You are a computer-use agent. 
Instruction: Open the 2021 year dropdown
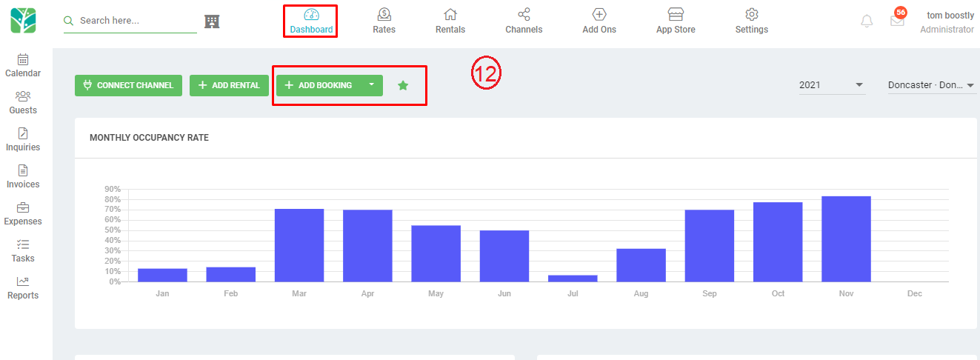(832, 85)
